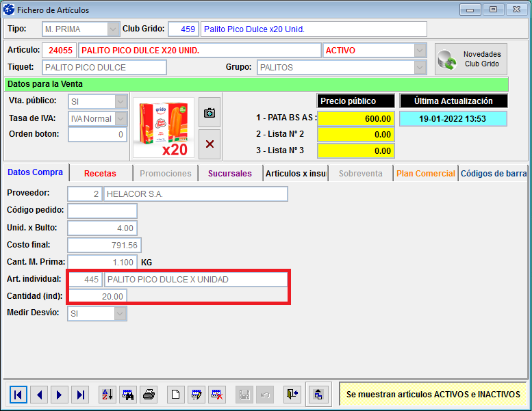Click the Costo final input field
The image size is (532, 411).
104,245
